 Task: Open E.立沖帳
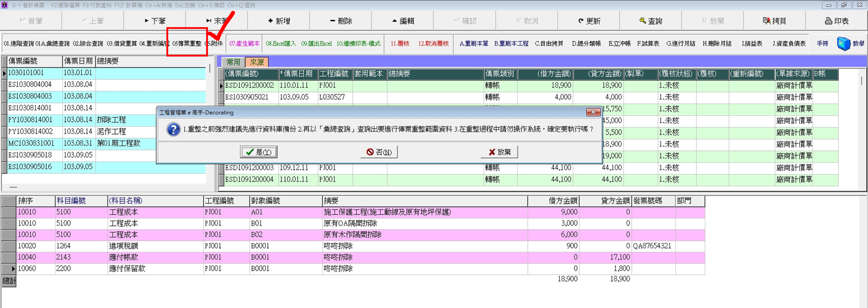coord(620,44)
